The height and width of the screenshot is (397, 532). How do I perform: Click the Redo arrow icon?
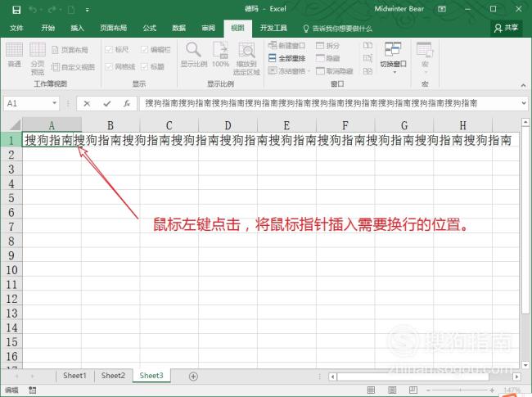point(52,10)
